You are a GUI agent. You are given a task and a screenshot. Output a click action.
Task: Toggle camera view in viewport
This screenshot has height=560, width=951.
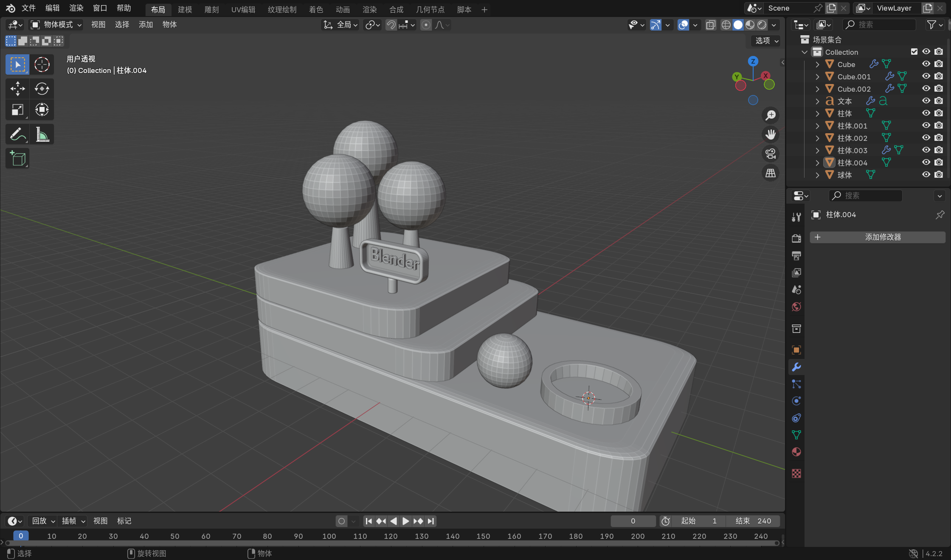[770, 154]
